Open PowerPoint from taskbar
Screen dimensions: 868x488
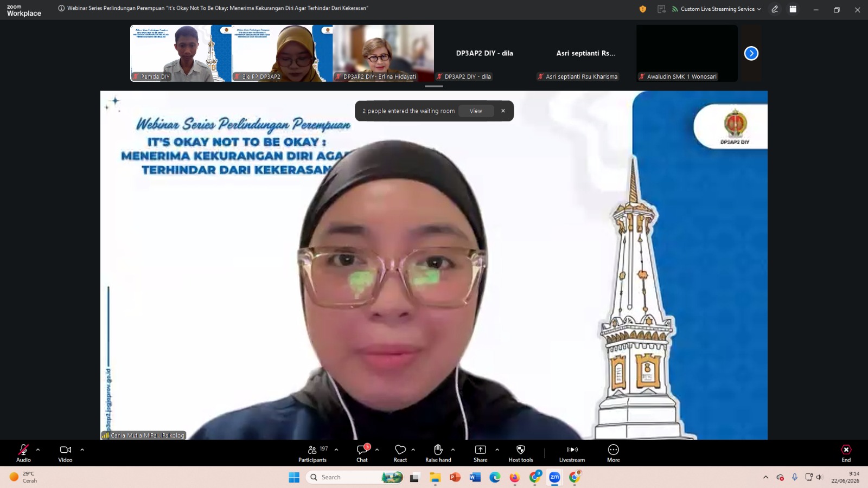[x=455, y=477]
